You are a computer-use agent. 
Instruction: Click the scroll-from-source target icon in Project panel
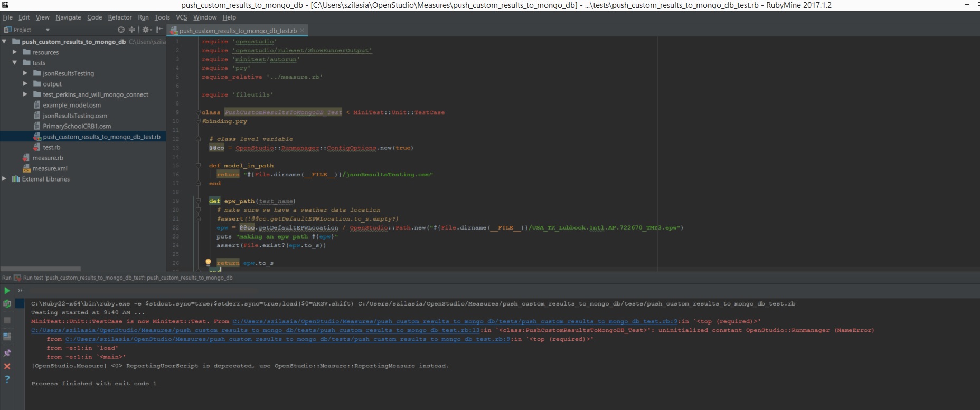121,30
